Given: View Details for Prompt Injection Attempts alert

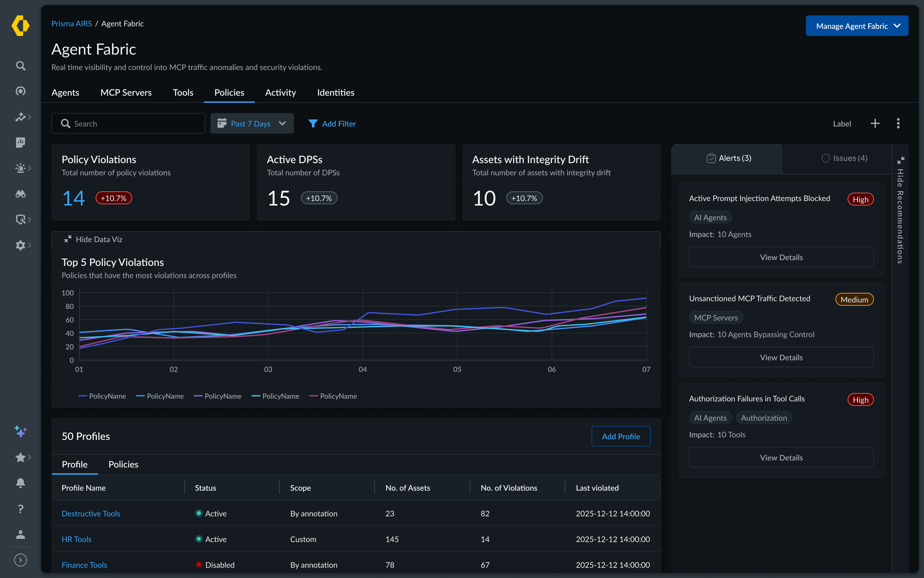Looking at the screenshot, I should (x=781, y=257).
